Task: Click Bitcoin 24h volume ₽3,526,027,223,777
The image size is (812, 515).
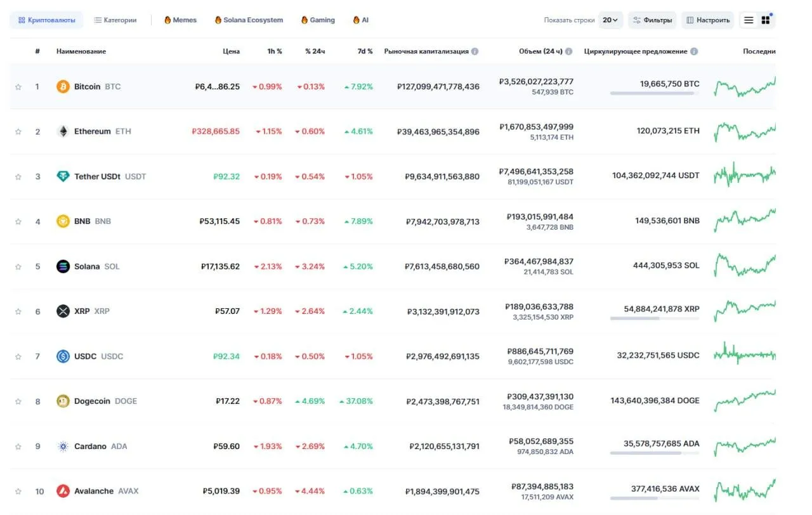Action: click(x=536, y=82)
